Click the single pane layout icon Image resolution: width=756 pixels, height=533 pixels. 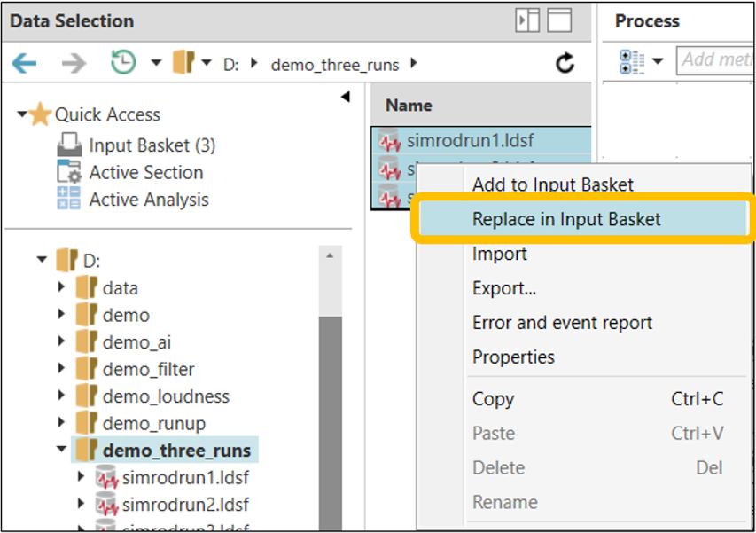click(559, 21)
